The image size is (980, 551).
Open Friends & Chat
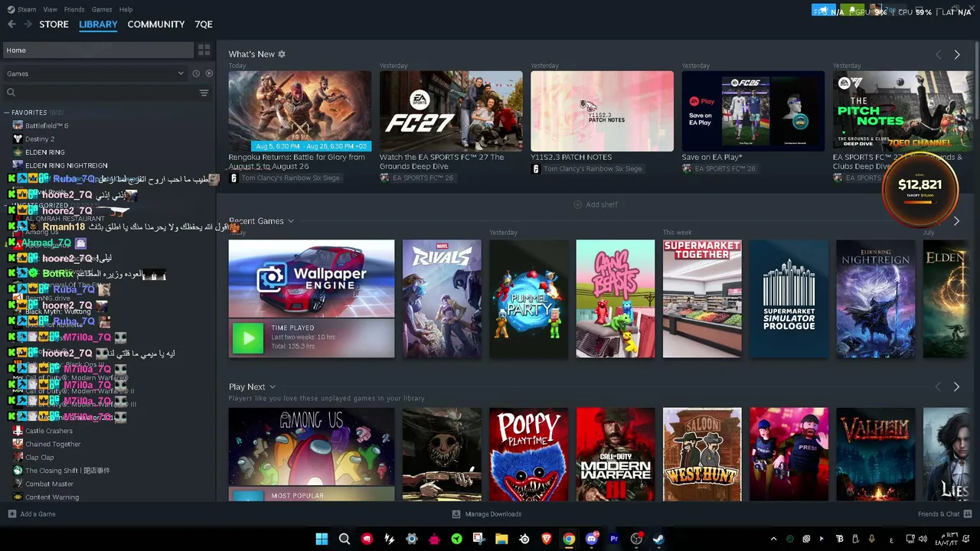tap(945, 514)
